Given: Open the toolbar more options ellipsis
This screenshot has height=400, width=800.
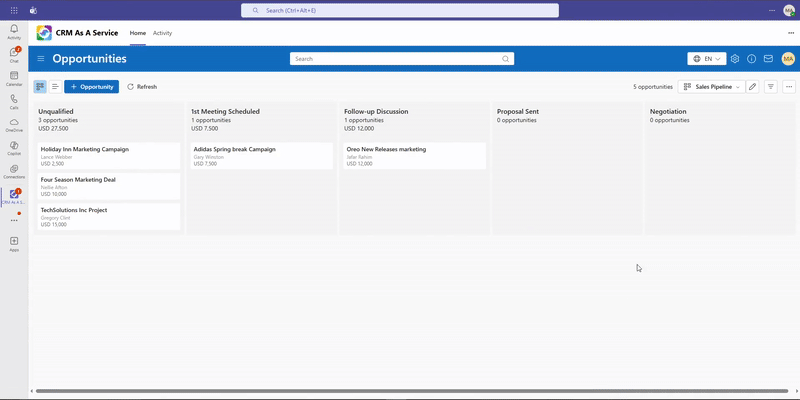Looking at the screenshot, I should pyautogui.click(x=789, y=87).
